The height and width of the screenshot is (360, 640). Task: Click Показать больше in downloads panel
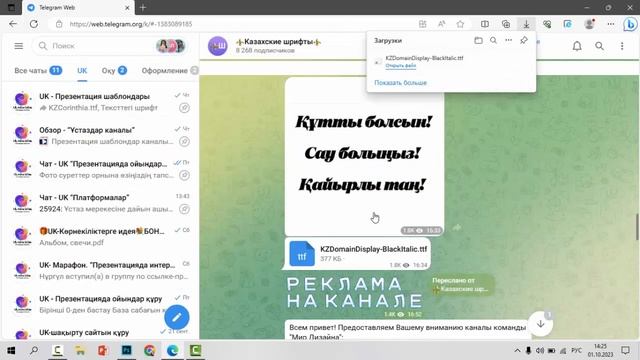[x=400, y=82]
